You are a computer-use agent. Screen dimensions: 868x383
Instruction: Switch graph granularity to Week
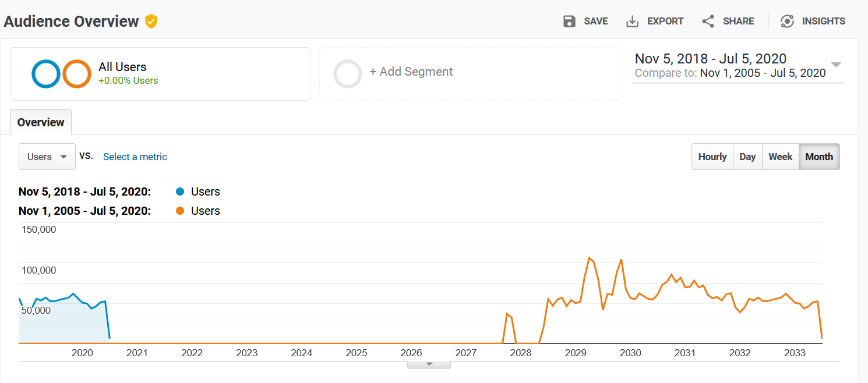(x=780, y=157)
